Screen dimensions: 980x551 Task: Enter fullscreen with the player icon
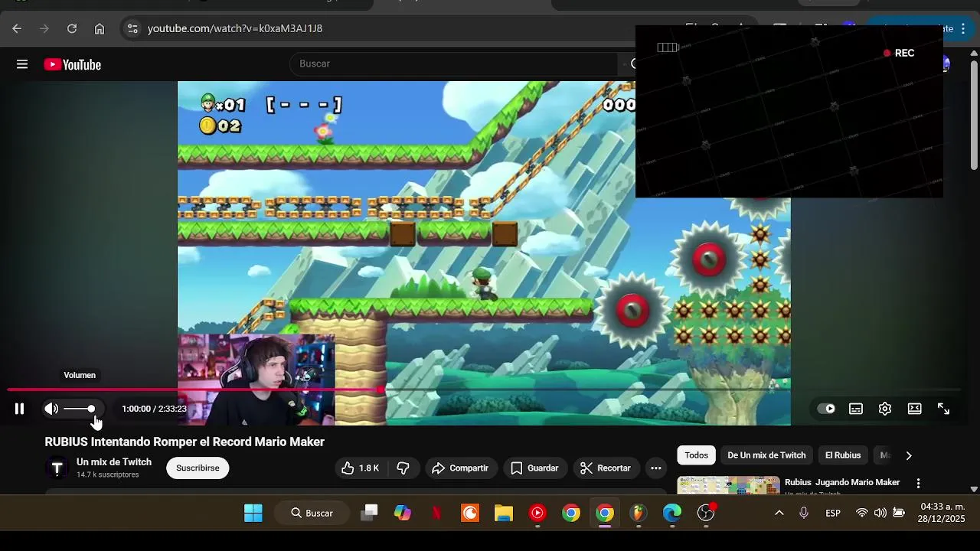pyautogui.click(x=943, y=409)
